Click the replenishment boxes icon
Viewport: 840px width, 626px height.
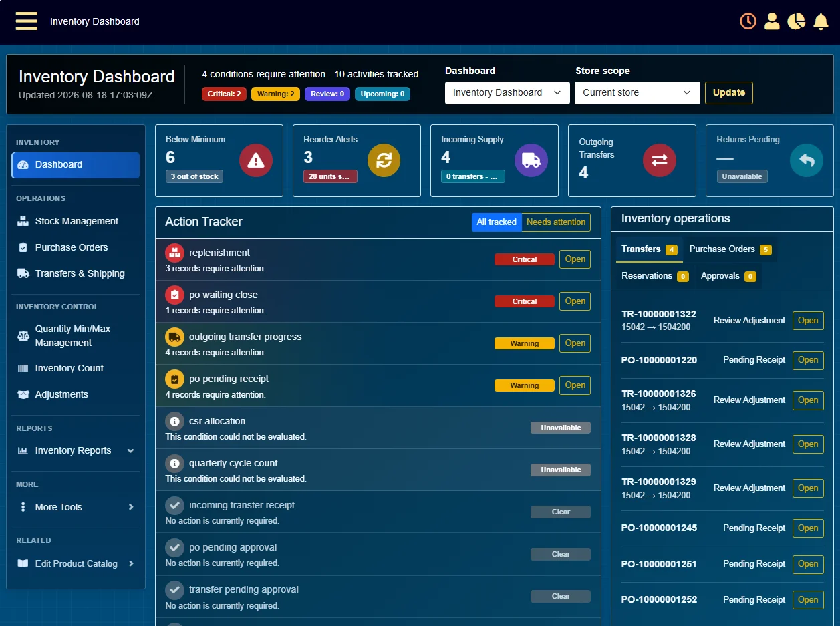pos(174,253)
